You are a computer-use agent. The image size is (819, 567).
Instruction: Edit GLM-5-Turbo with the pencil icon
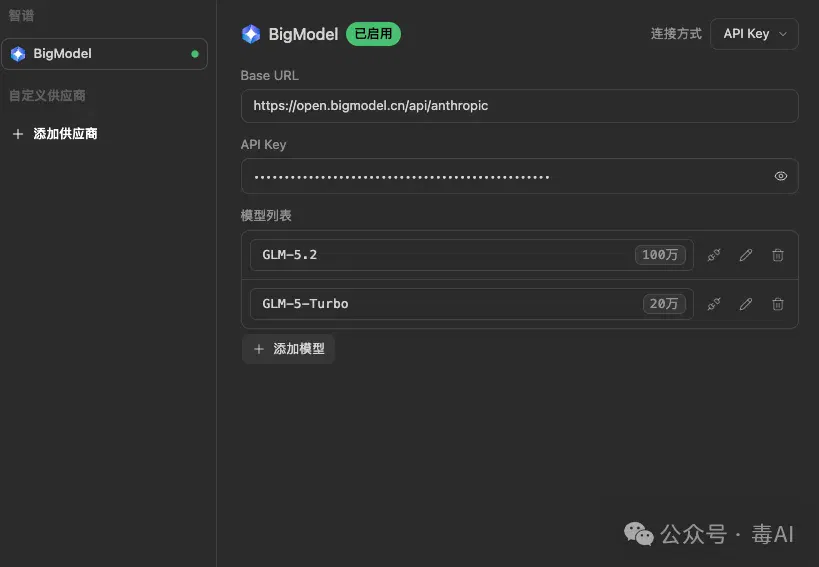click(746, 304)
